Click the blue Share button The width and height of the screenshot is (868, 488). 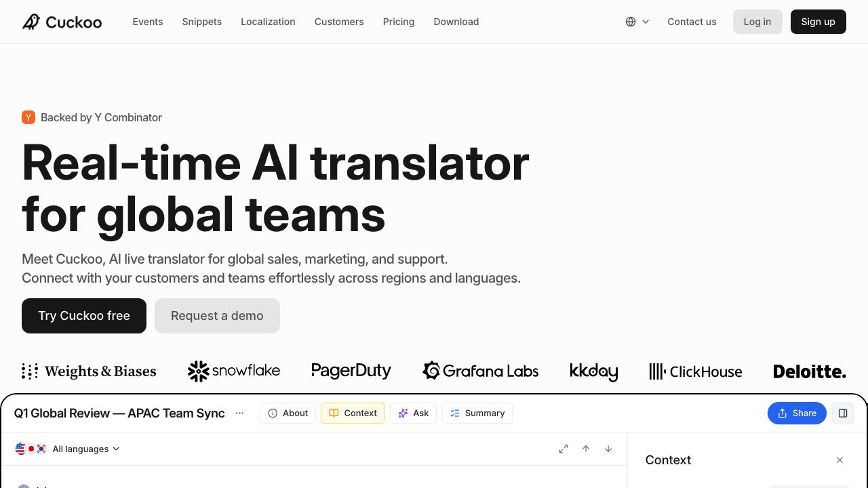coord(797,413)
